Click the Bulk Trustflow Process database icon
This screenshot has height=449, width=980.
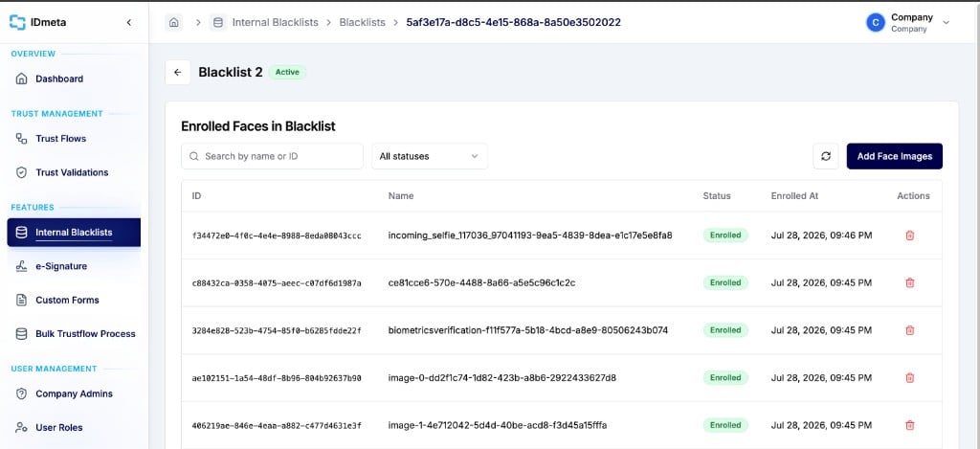(21, 333)
